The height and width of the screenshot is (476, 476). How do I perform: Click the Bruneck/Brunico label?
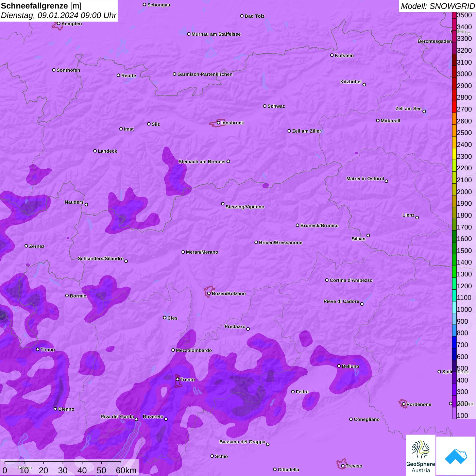319,225
